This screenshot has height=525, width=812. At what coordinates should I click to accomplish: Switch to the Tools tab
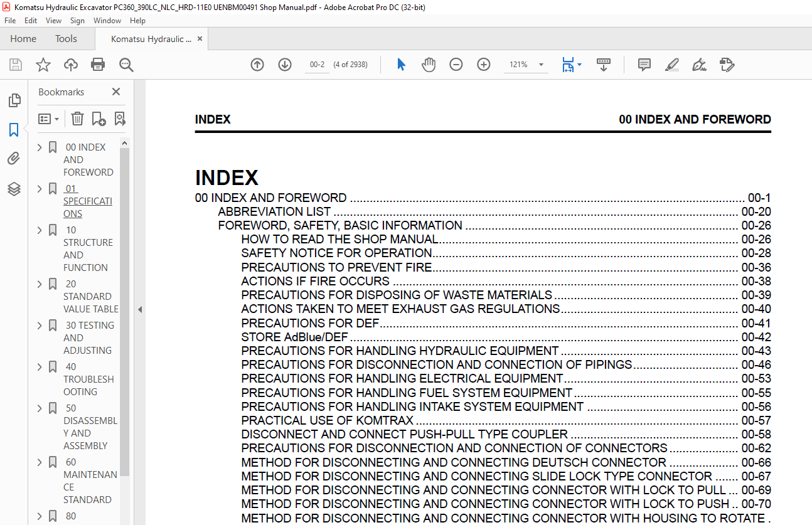pos(66,39)
